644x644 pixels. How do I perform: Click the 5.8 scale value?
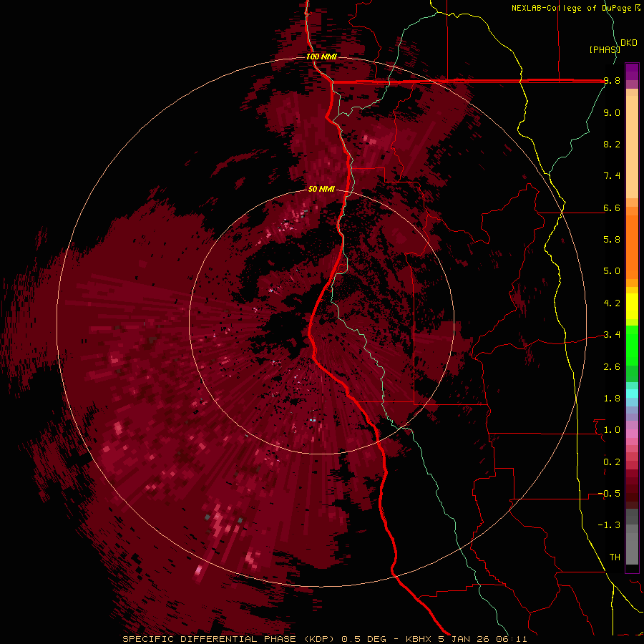click(x=612, y=240)
